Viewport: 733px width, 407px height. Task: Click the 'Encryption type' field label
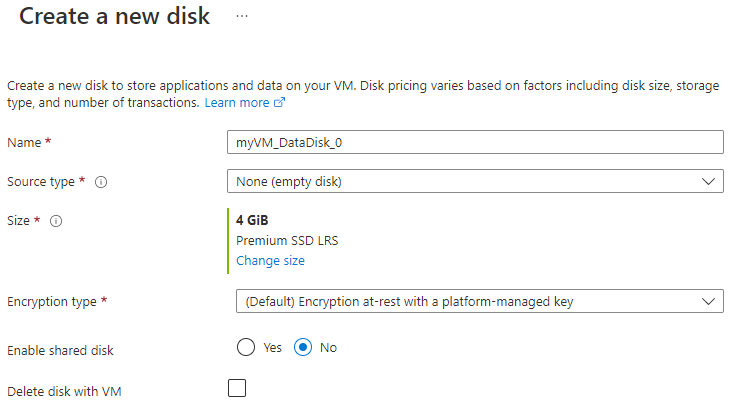click(52, 301)
